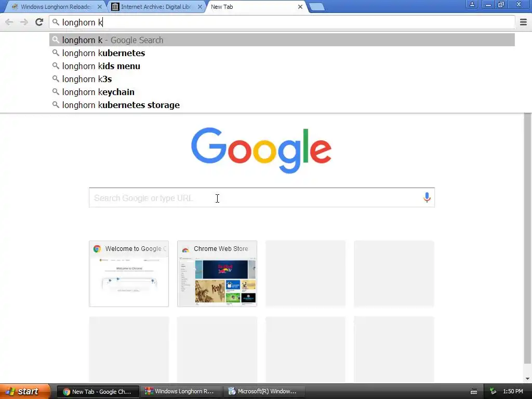
Task: Click the voice search microphone icon
Action: tap(427, 197)
